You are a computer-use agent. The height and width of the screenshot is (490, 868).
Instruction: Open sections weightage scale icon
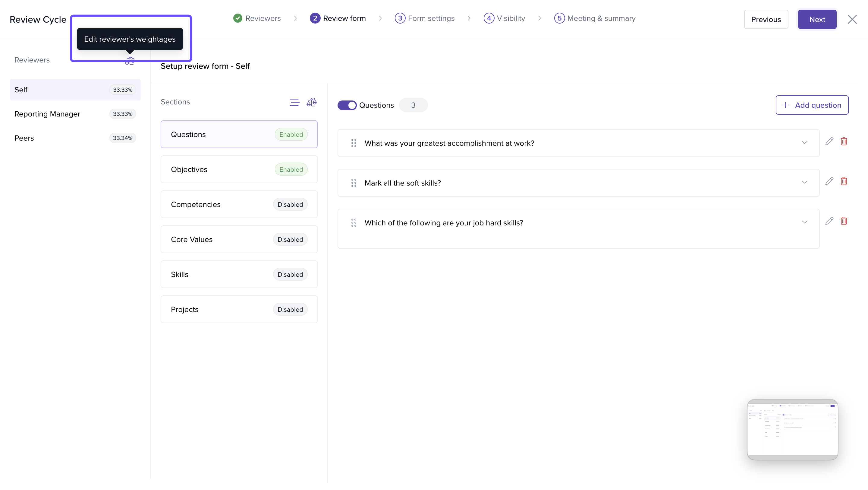311,102
